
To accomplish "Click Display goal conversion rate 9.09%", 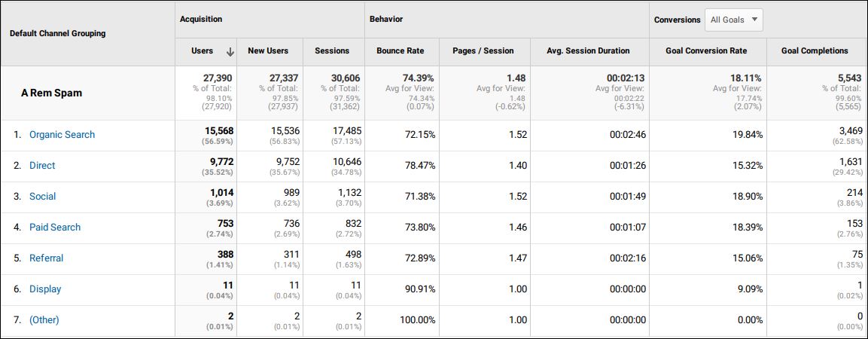I will (x=750, y=289).
